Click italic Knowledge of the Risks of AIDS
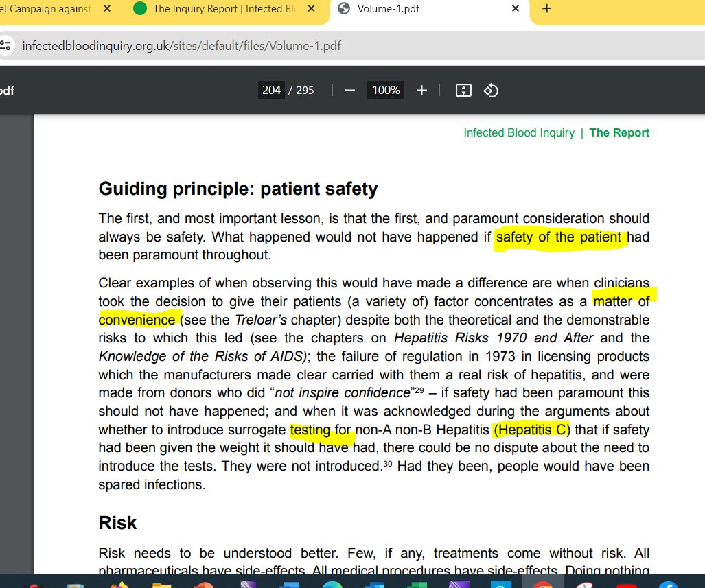705x588 pixels. coord(203,356)
